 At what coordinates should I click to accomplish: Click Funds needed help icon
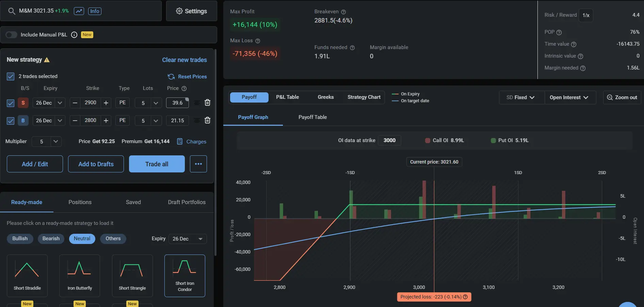point(352,48)
